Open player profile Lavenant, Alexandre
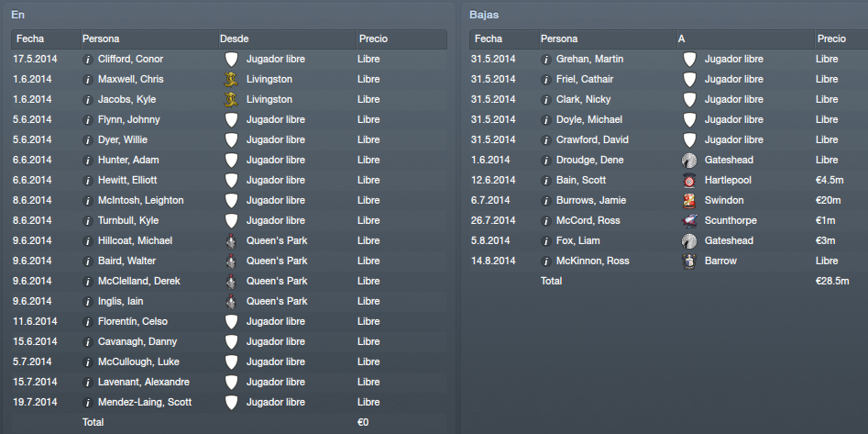 tap(144, 382)
